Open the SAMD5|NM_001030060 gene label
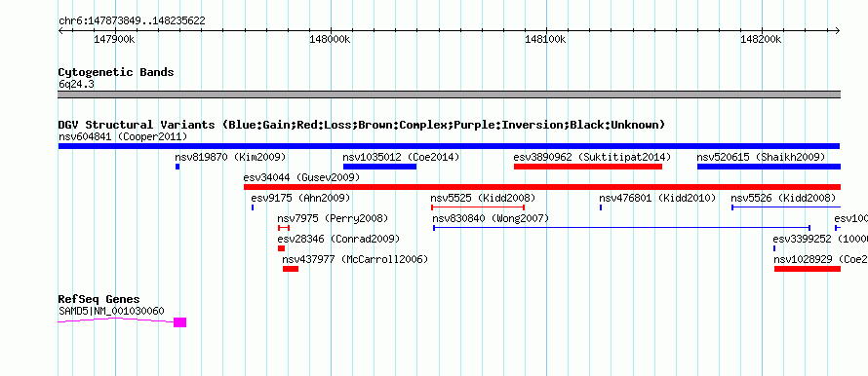 point(111,312)
